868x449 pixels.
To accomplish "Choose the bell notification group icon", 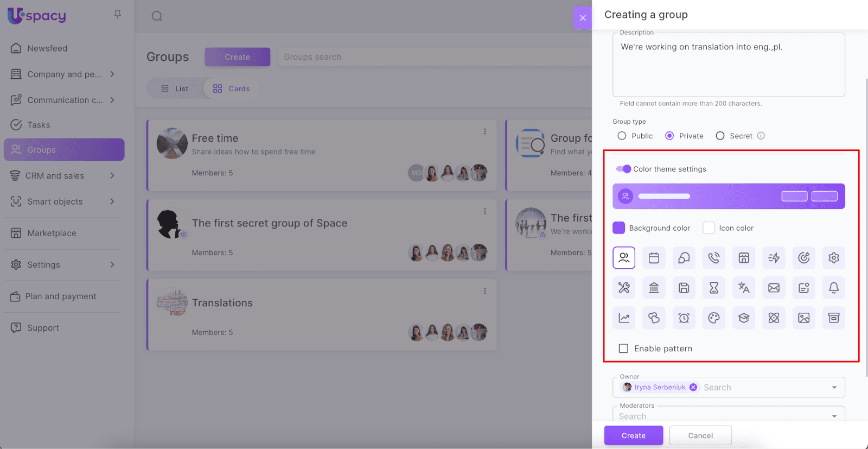I will pyautogui.click(x=834, y=288).
